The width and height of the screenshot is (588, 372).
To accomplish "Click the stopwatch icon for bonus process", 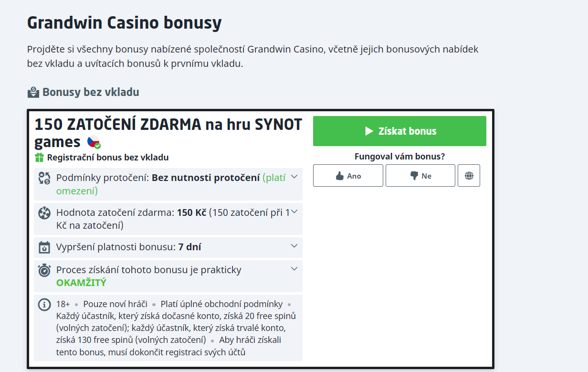I will pos(44,270).
